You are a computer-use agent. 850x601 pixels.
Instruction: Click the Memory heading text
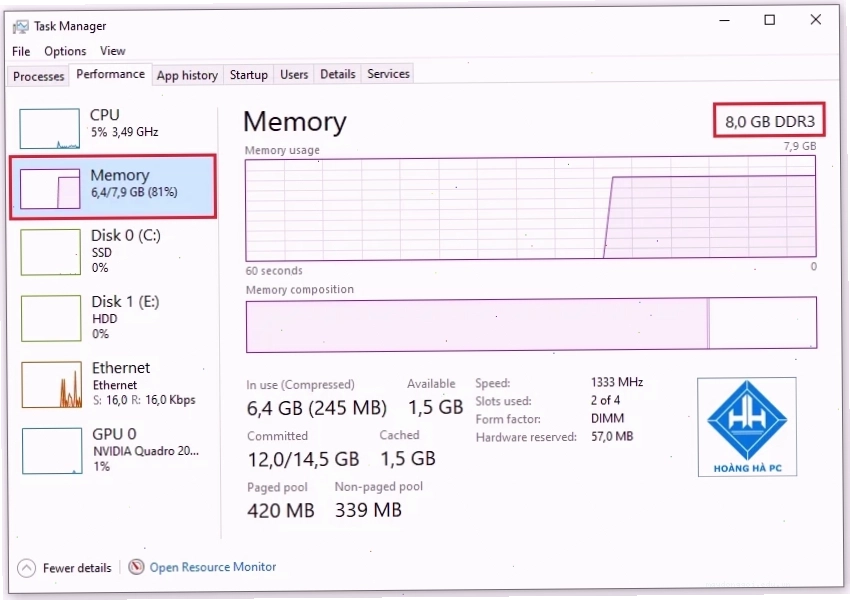(295, 121)
